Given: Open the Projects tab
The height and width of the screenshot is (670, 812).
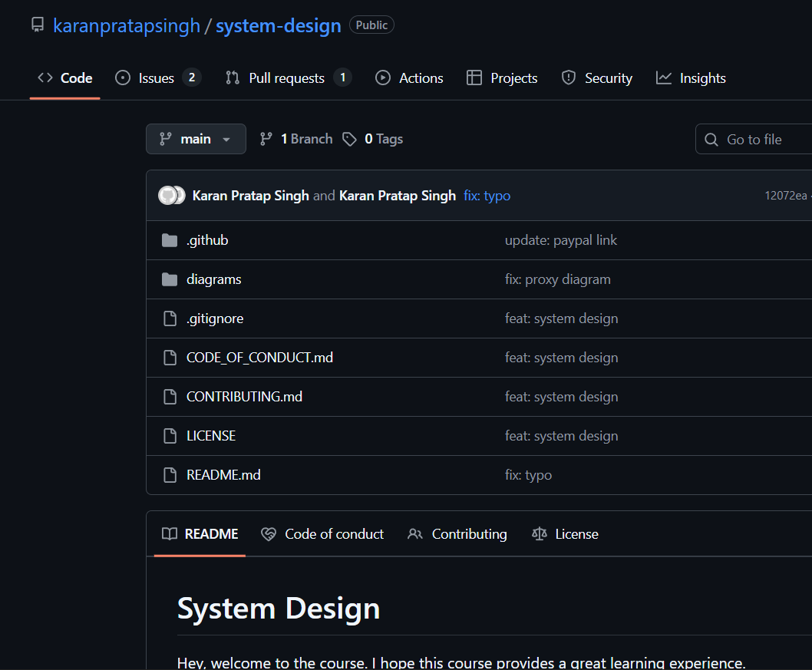Looking at the screenshot, I should pos(502,78).
